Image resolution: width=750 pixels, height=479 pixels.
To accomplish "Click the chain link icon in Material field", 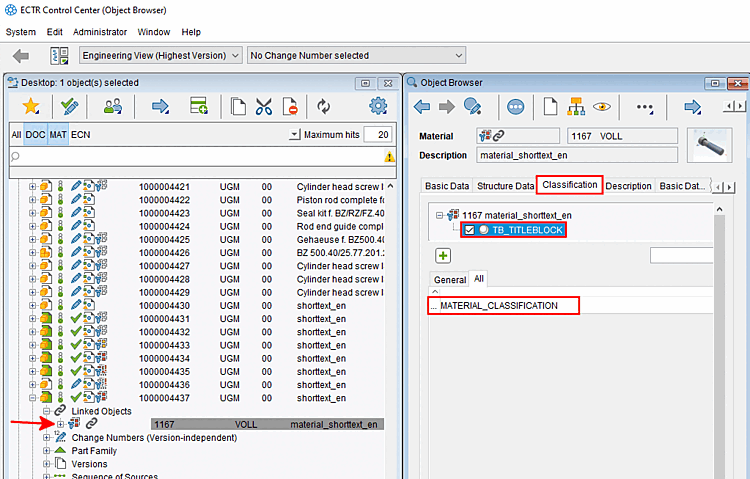I will pos(498,136).
